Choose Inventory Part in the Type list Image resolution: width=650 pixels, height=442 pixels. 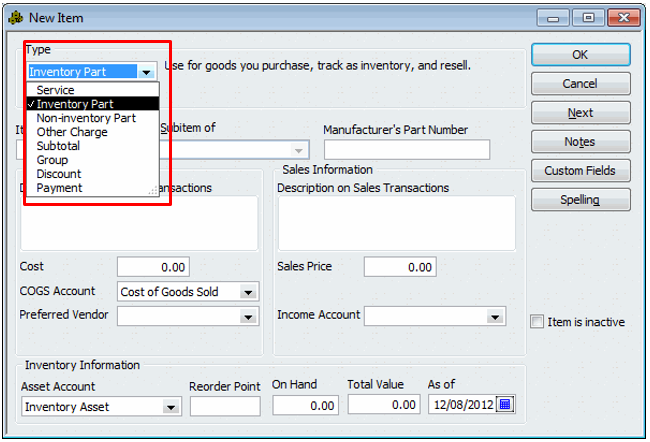click(x=93, y=104)
